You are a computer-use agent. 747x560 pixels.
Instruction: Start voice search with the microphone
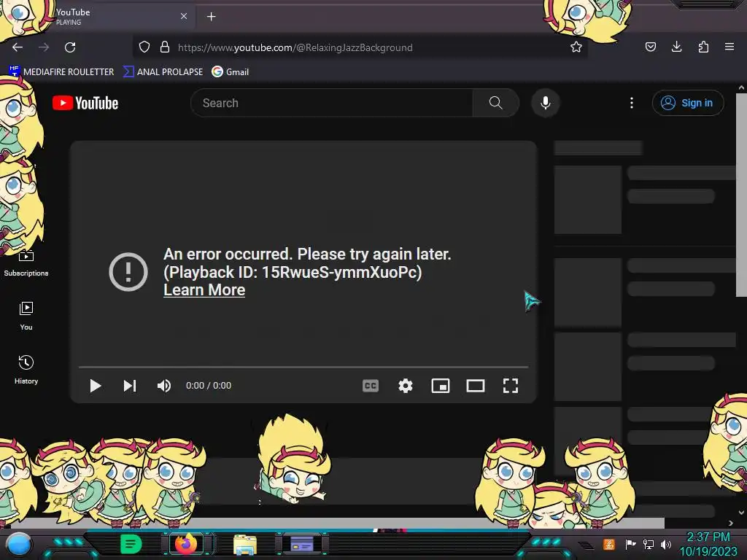coord(546,103)
